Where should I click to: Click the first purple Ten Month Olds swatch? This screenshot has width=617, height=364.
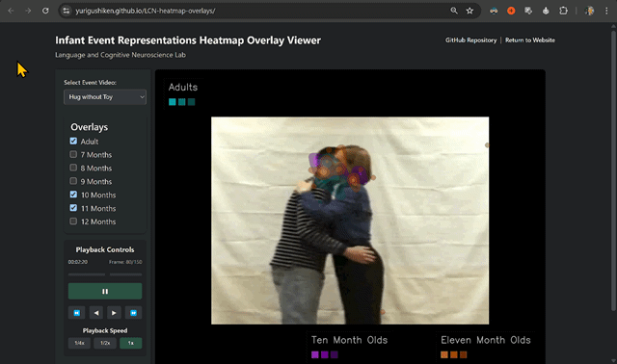[x=315, y=354]
